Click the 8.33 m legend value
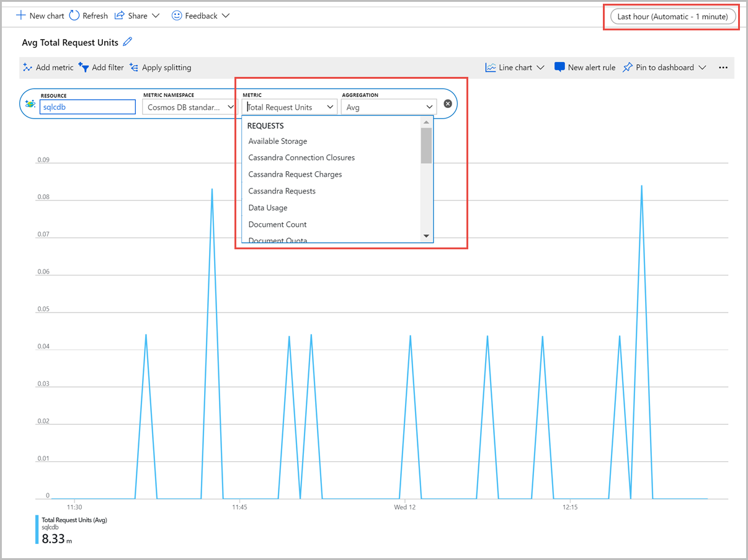This screenshot has height=560, width=748. tap(57, 538)
